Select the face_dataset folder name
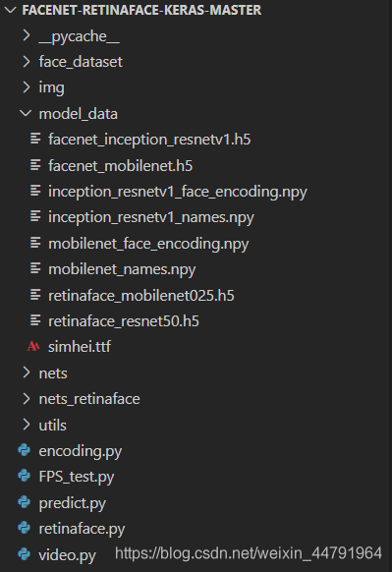Image resolution: width=392 pixels, height=572 pixels. point(81,62)
